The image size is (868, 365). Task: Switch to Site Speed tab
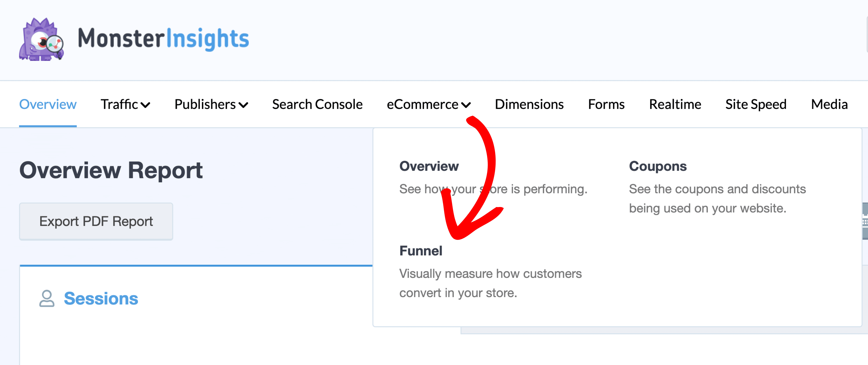(755, 104)
